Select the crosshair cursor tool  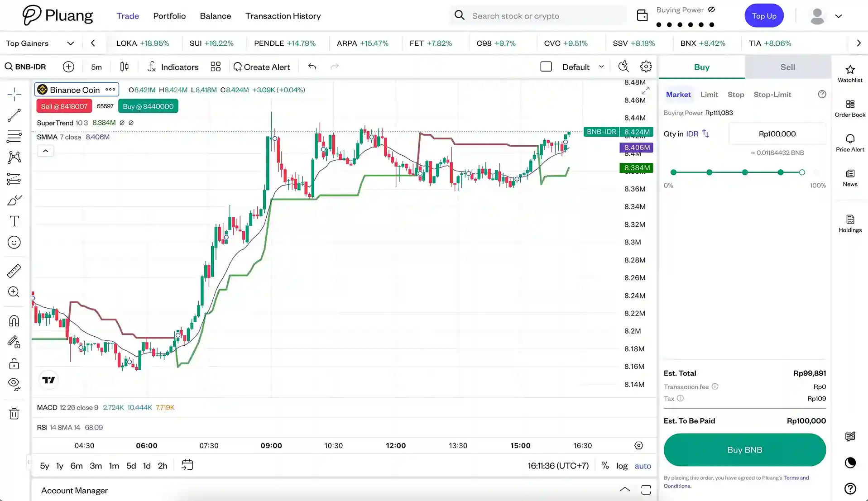coord(14,94)
